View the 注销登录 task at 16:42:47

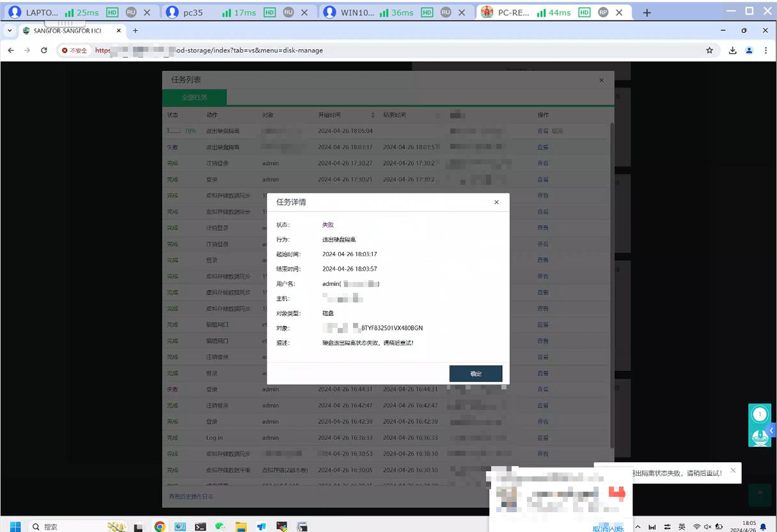tap(543, 405)
